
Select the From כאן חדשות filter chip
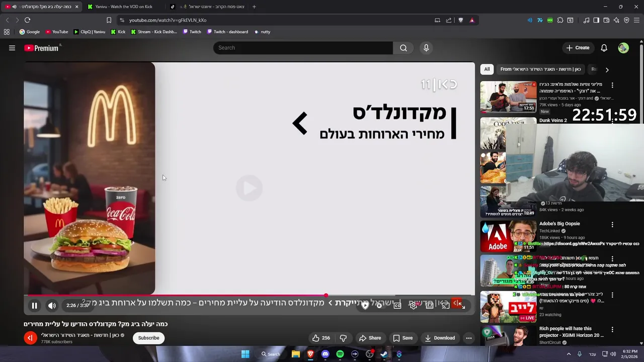click(540, 69)
